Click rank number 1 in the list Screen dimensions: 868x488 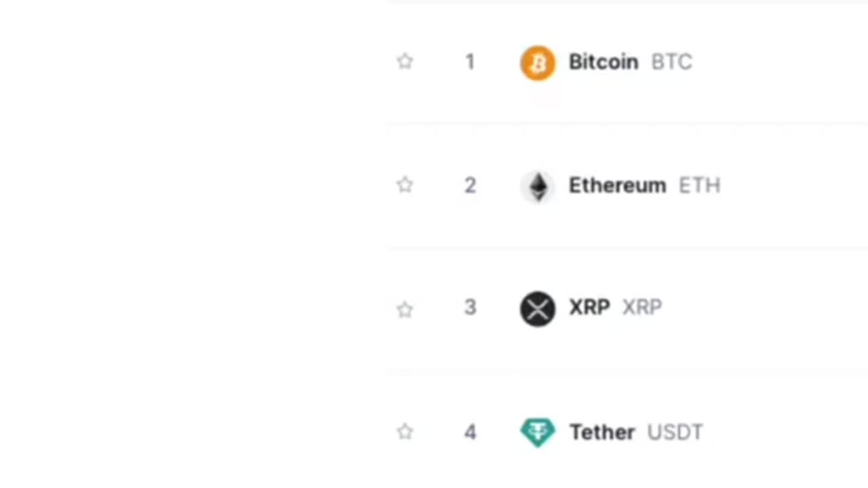click(x=470, y=62)
